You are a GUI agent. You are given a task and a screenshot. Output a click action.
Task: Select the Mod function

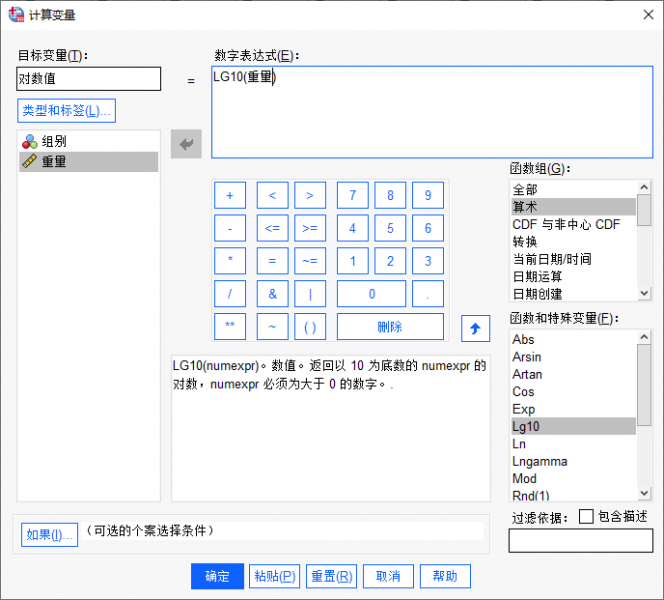pyautogui.click(x=573, y=478)
